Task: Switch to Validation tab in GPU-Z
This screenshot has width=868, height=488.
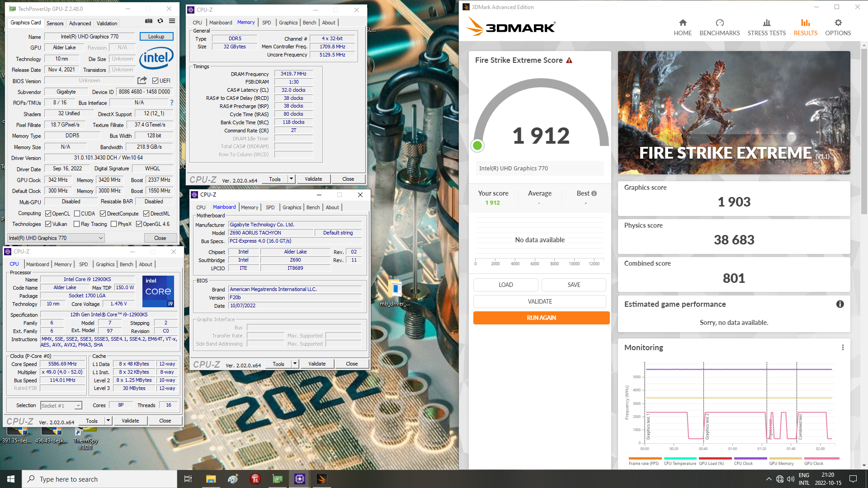Action: [x=107, y=23]
